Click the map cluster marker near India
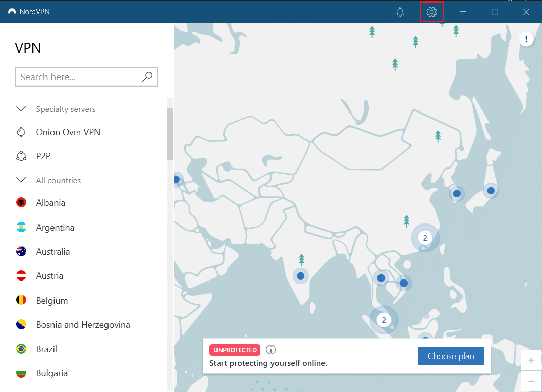542x392 pixels. [x=301, y=276]
